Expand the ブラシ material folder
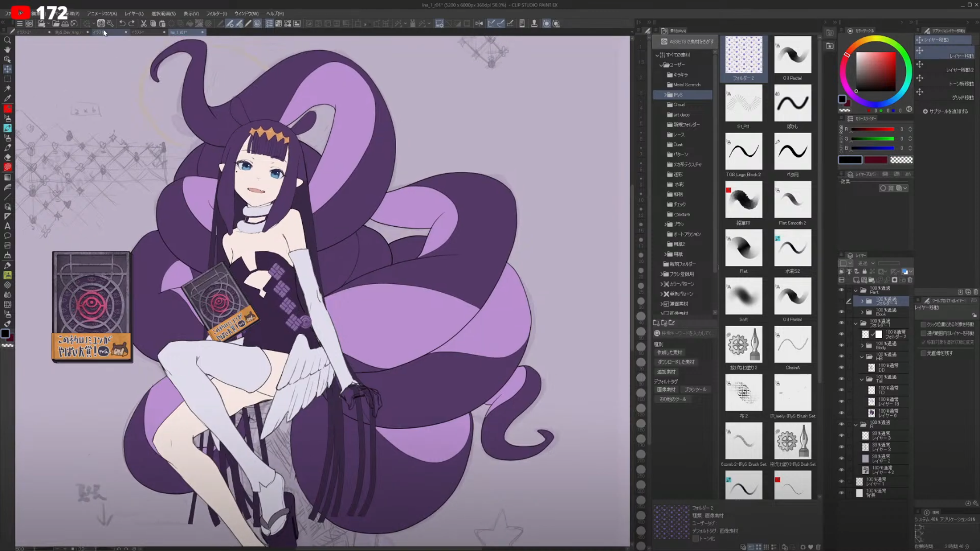This screenshot has width=980, height=551. pyautogui.click(x=666, y=224)
